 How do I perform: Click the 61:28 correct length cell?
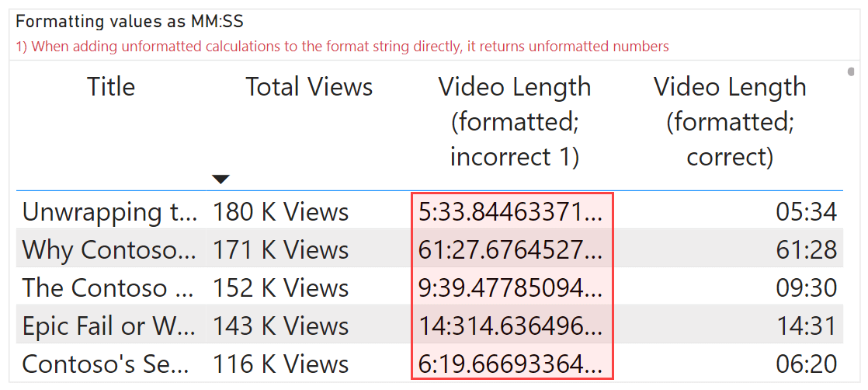806,249
